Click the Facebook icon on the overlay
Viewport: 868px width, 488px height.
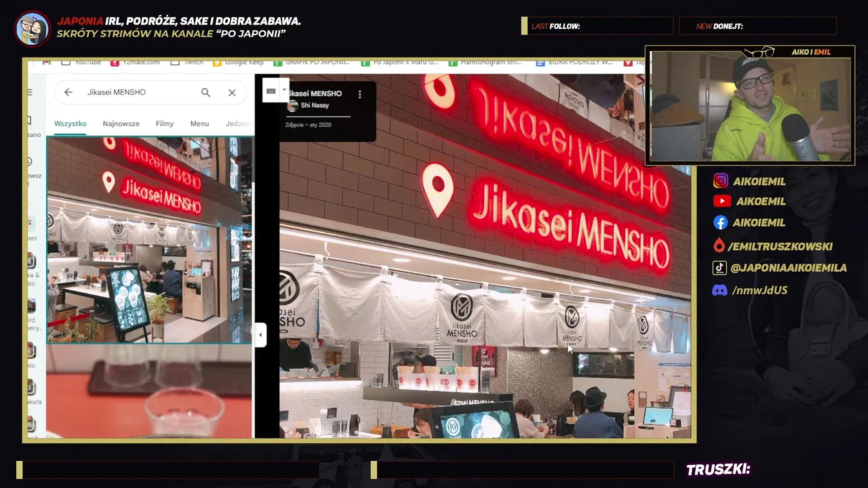click(x=720, y=222)
